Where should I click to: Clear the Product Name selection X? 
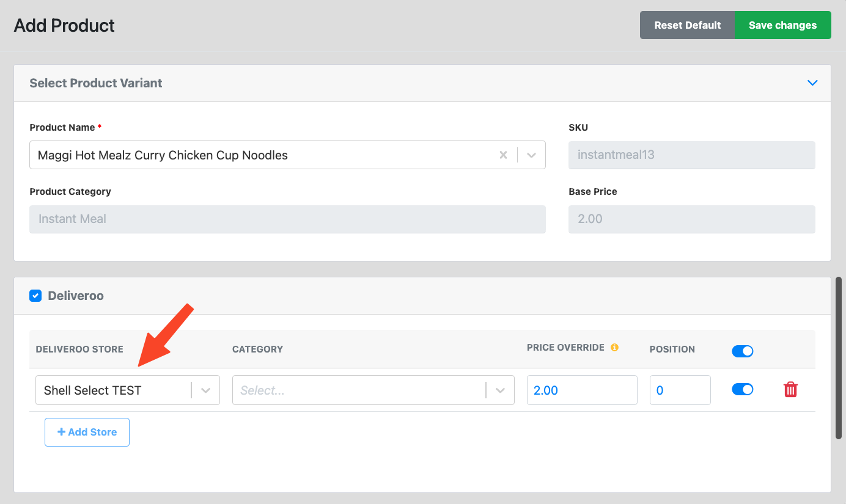click(503, 155)
